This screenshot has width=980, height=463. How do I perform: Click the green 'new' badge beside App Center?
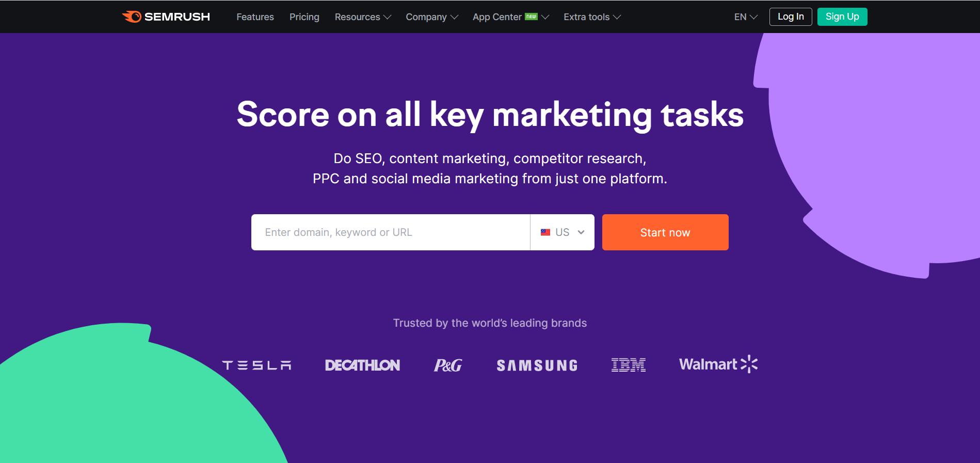pos(531,17)
